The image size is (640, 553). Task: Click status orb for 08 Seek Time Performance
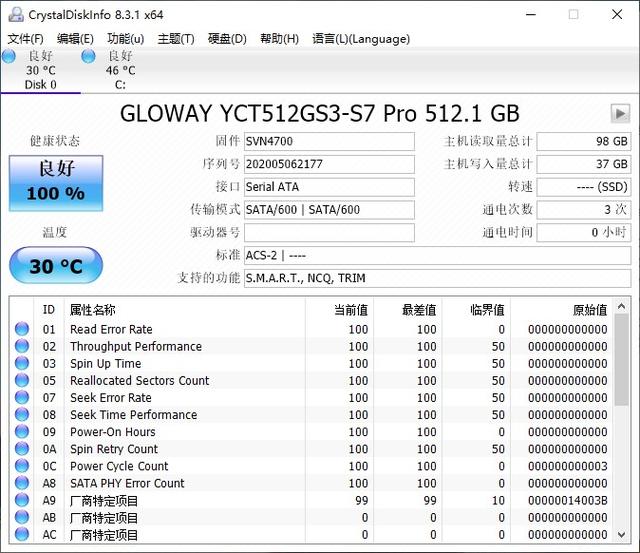coord(22,414)
